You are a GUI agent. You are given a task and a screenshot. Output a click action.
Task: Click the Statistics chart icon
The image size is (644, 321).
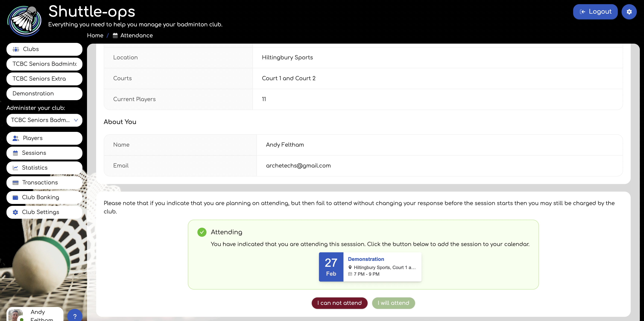coord(16,168)
